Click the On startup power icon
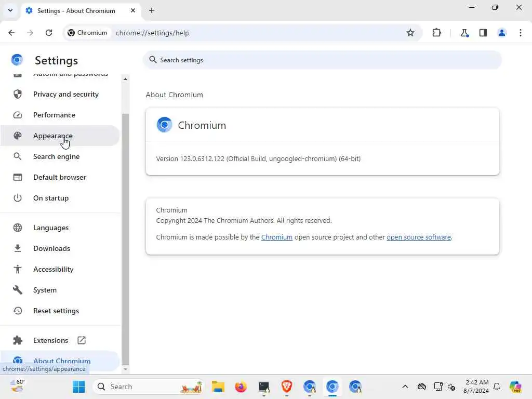Image resolution: width=532 pixels, height=399 pixels. point(18,198)
